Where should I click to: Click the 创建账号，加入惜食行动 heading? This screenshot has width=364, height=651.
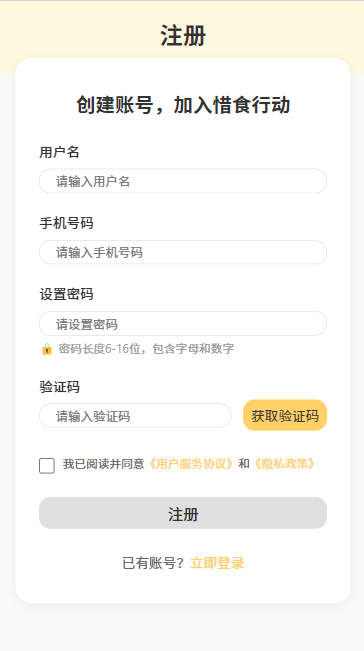[x=183, y=105]
